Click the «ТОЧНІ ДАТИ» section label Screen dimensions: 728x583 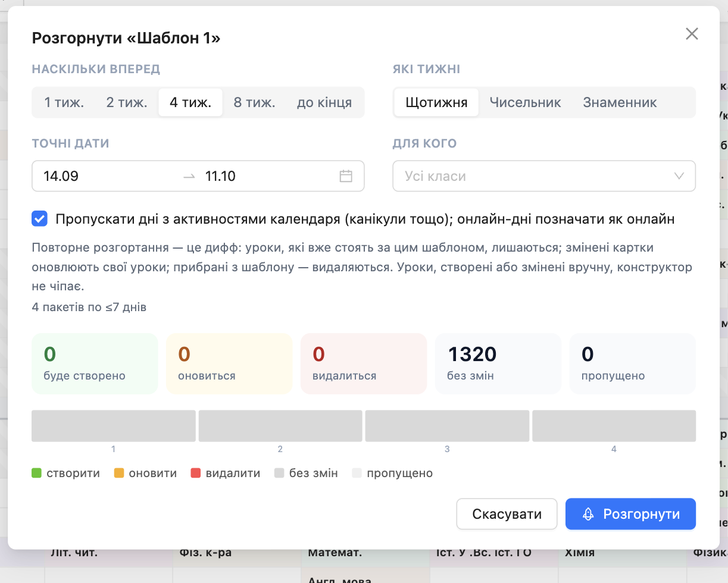[70, 143]
